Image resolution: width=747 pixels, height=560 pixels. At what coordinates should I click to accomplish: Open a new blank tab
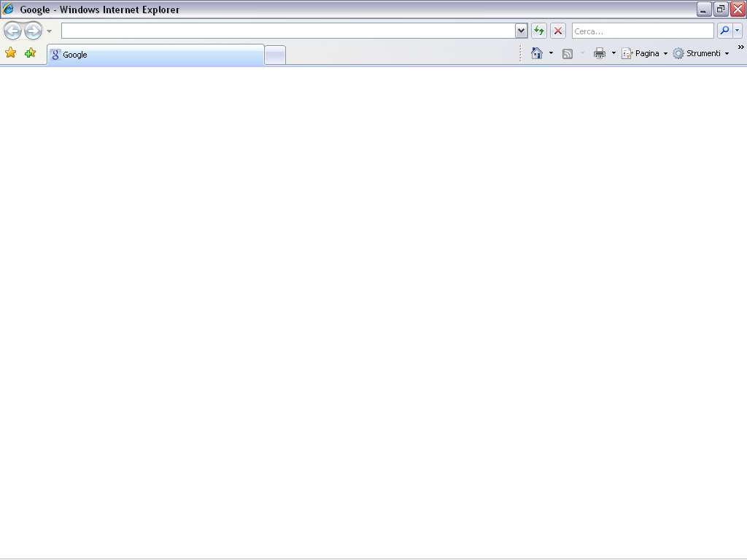click(275, 55)
